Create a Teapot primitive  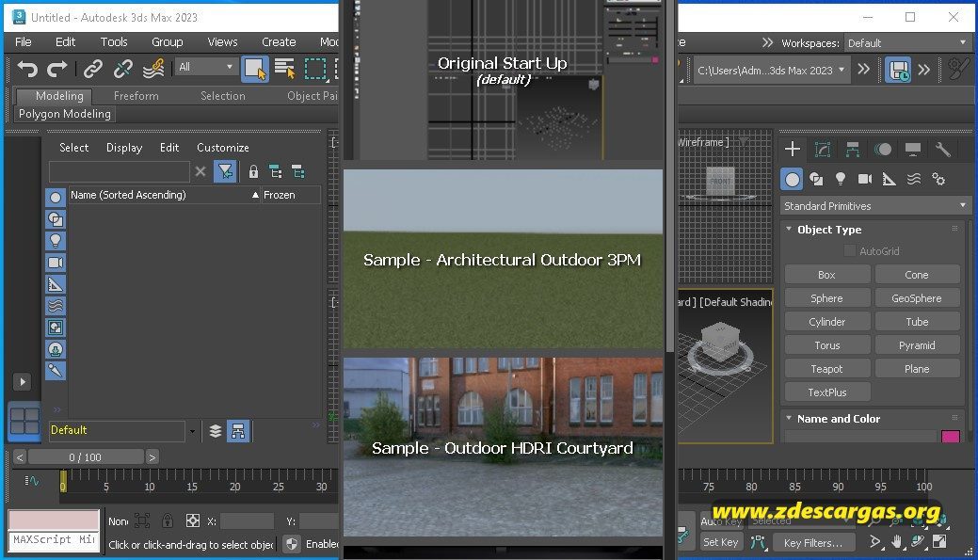pos(827,369)
